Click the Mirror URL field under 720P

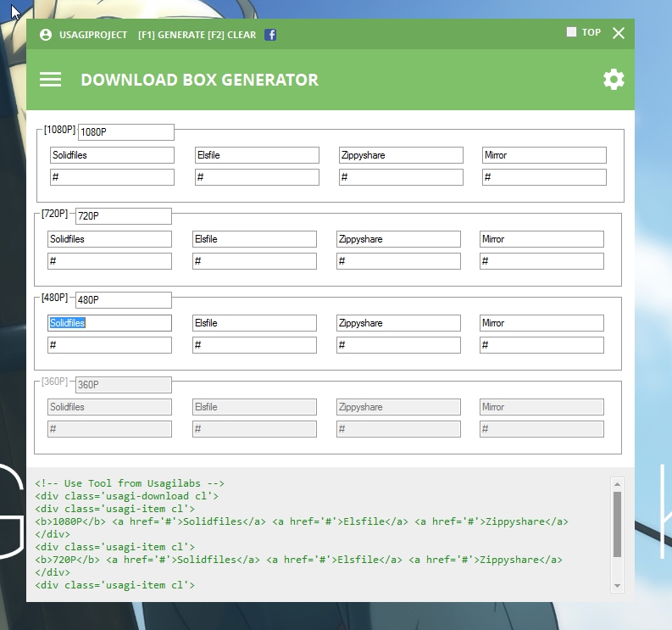click(541, 261)
